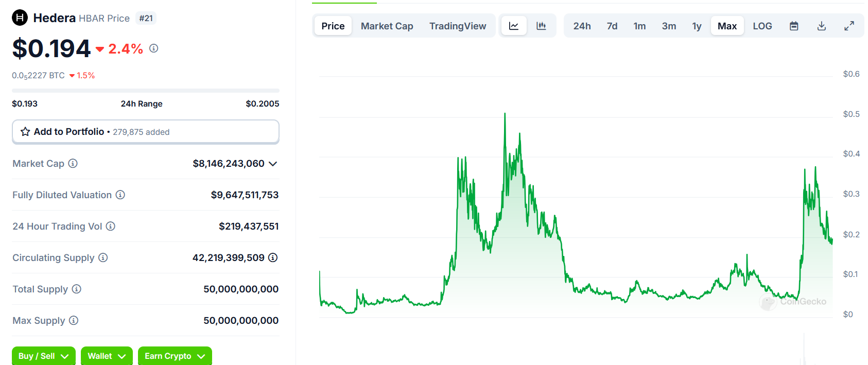
Task: Switch to line chart view icon
Action: point(514,26)
